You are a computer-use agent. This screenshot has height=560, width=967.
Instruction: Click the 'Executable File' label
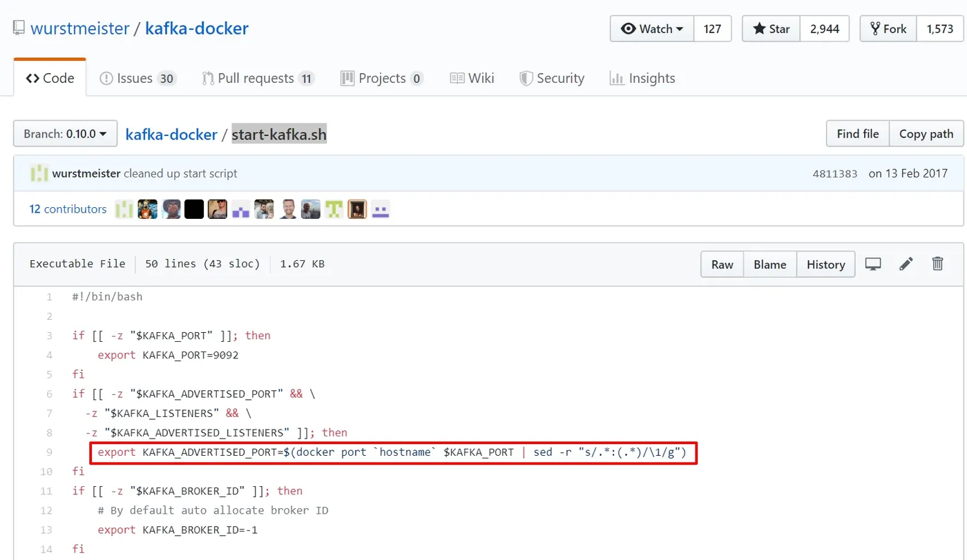coord(77,264)
